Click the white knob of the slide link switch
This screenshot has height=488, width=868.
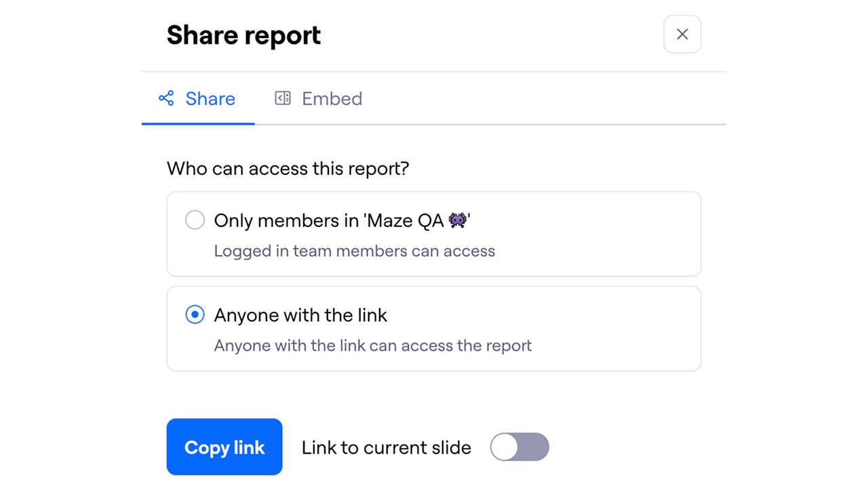[505, 447]
